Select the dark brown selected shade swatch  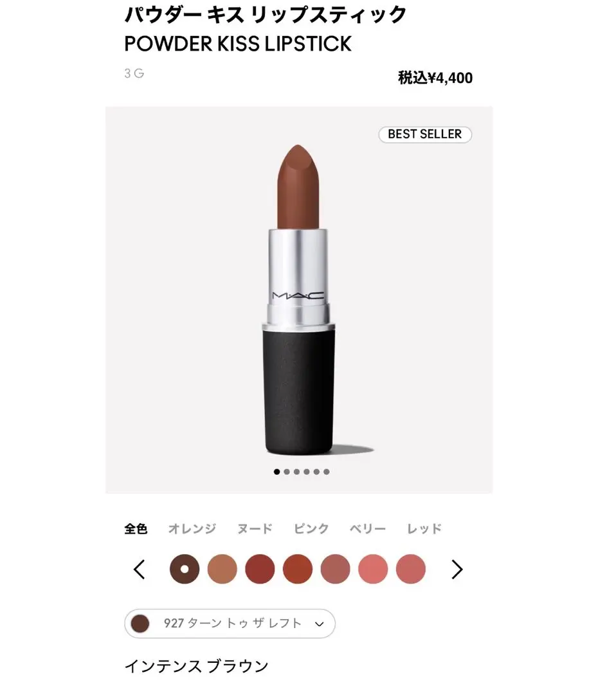[x=185, y=569]
